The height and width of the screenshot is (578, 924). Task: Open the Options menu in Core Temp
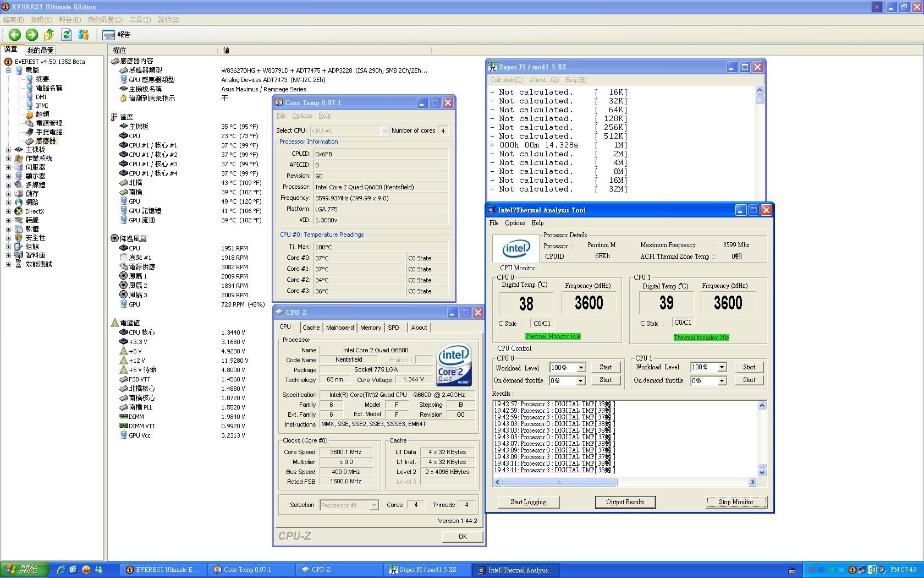[x=302, y=116]
